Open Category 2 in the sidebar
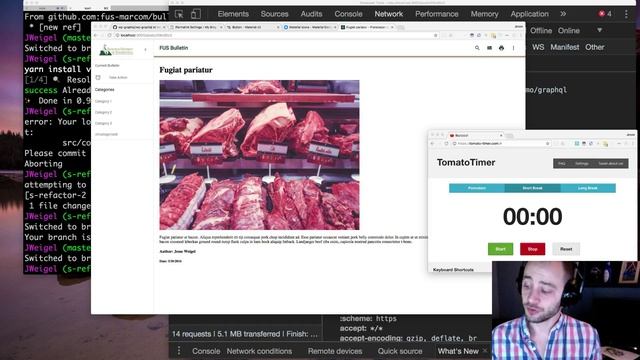Viewport: 640px width, 360px height. 103,112
